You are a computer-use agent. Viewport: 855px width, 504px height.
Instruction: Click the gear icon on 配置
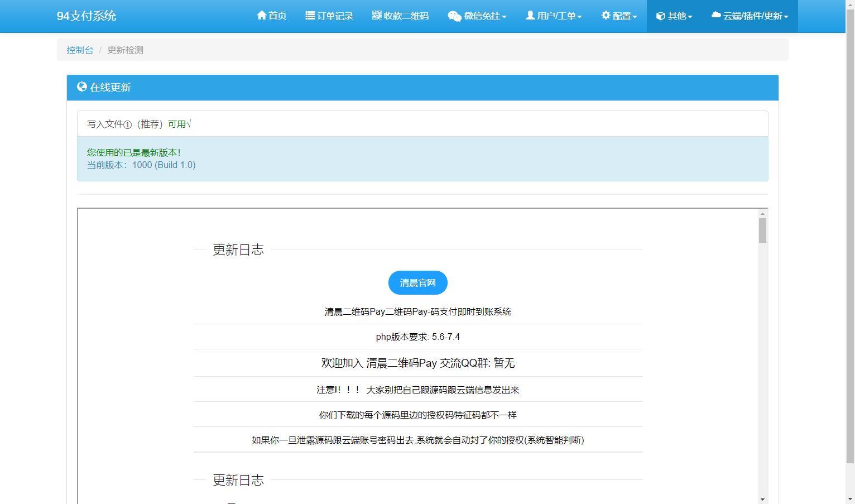click(x=606, y=16)
